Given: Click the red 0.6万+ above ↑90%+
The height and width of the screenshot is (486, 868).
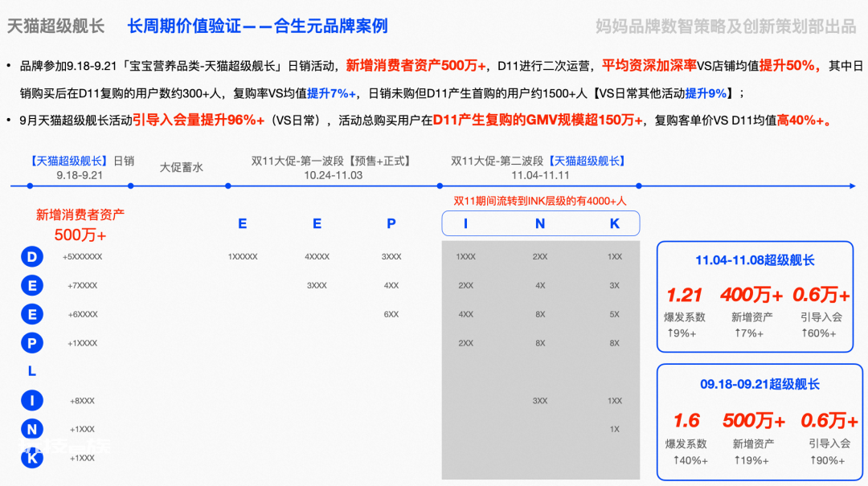Looking at the screenshot, I should tap(829, 421).
